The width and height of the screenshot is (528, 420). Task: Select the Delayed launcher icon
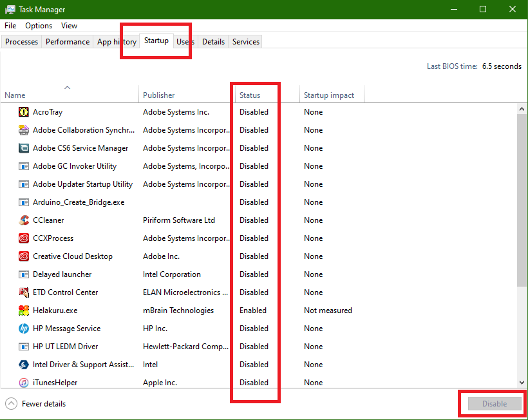(x=24, y=274)
